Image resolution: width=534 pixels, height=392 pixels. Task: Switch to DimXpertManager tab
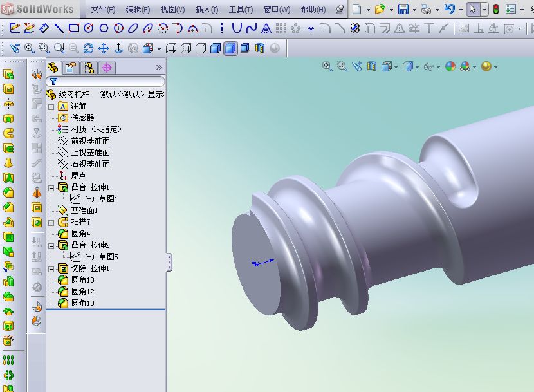(x=107, y=68)
